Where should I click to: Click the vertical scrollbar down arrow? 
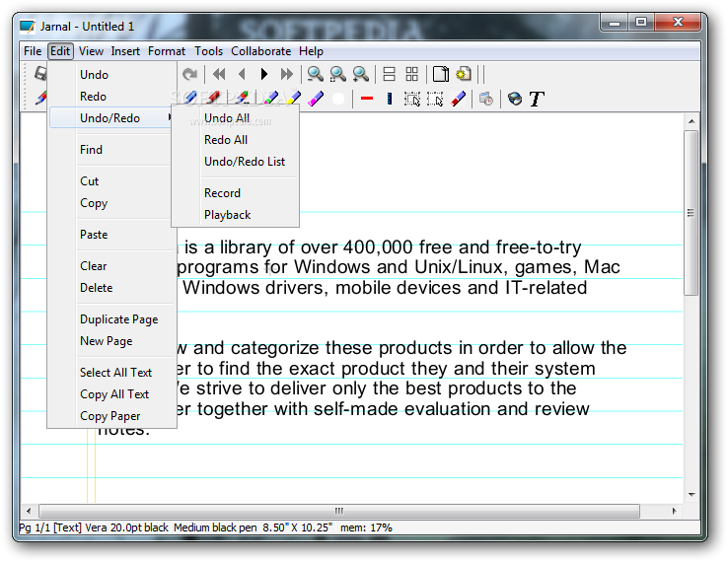click(692, 494)
